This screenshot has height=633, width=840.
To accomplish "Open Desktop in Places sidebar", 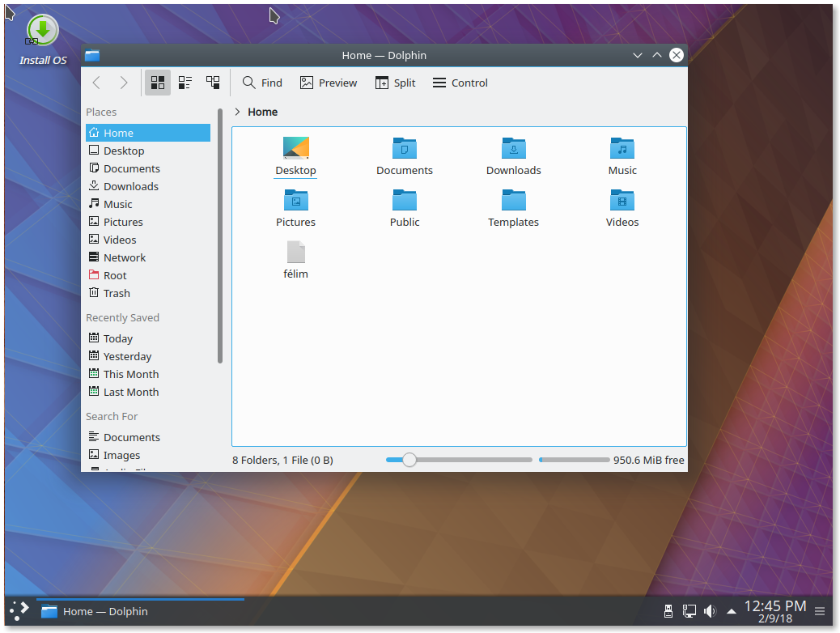I will click(148, 151).
